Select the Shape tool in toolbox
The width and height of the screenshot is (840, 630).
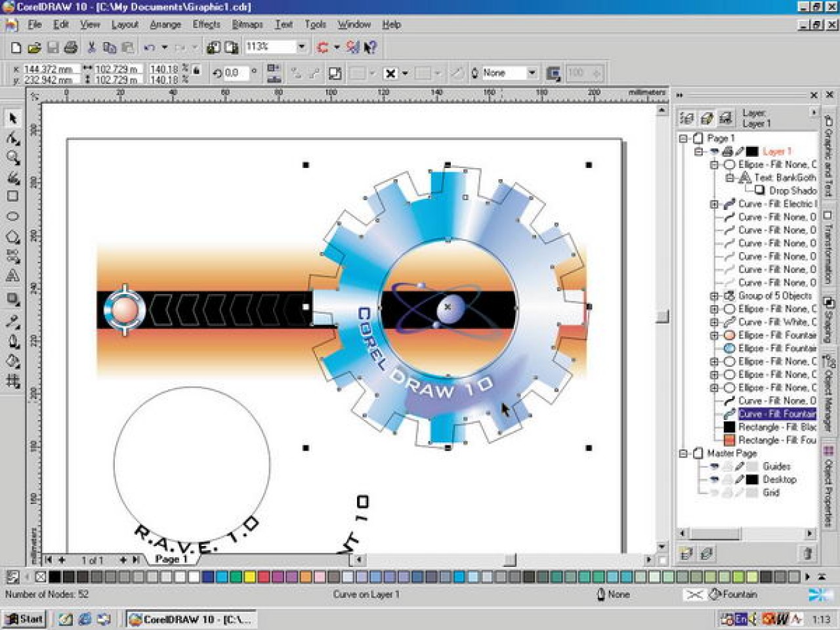point(12,138)
